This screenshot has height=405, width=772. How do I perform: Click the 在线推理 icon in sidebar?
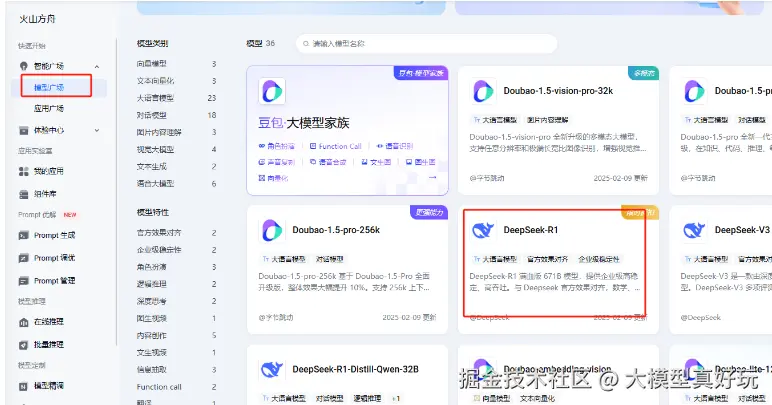point(23,322)
